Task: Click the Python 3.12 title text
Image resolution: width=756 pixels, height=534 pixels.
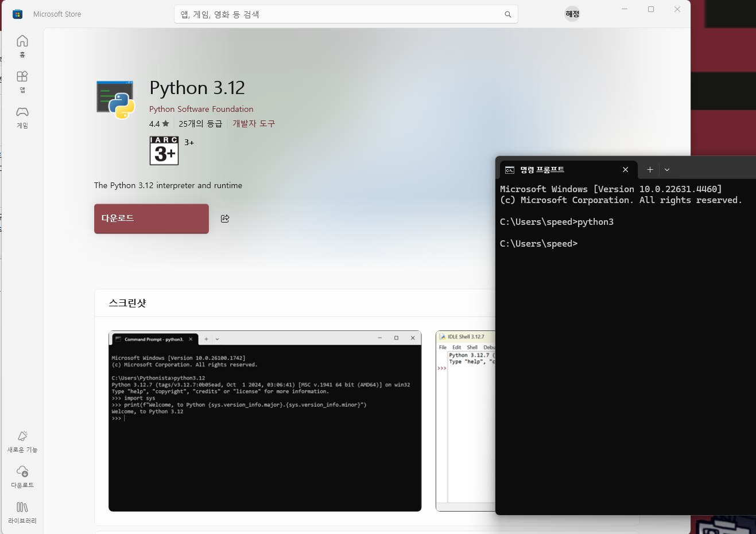Action: pos(197,88)
